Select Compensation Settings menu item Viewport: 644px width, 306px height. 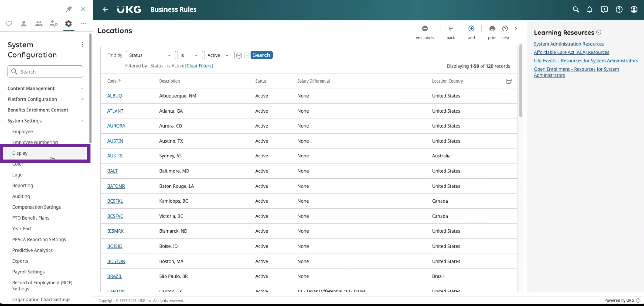37,207
